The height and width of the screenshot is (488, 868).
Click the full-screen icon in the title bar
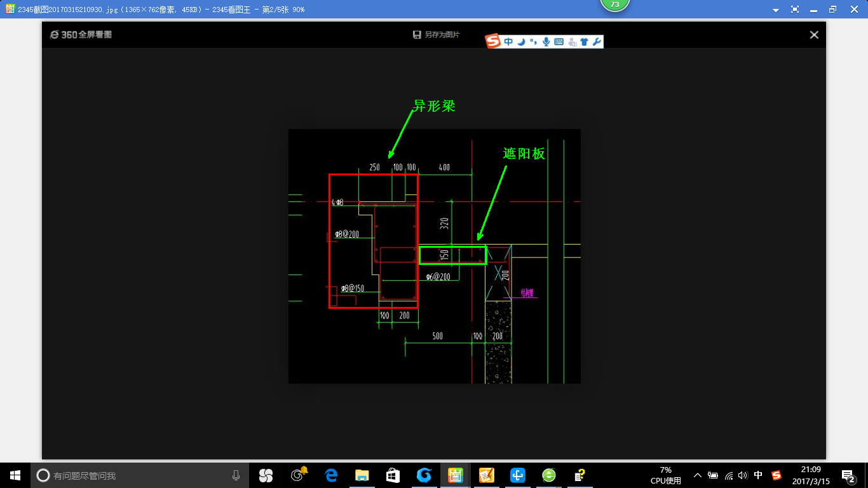[795, 10]
